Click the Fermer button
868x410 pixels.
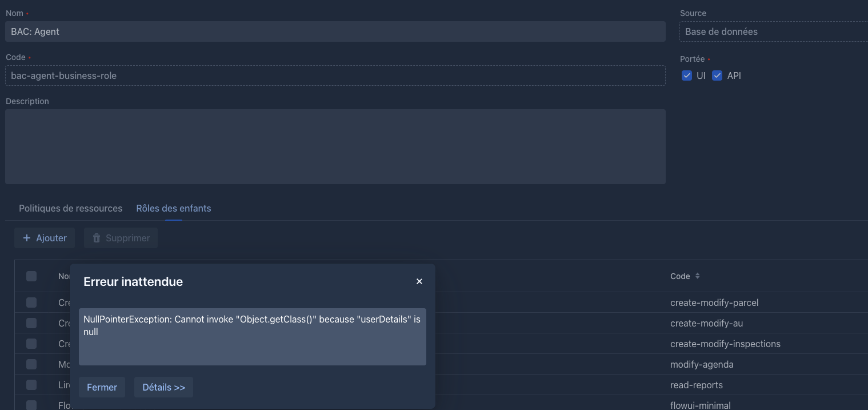[102, 387]
